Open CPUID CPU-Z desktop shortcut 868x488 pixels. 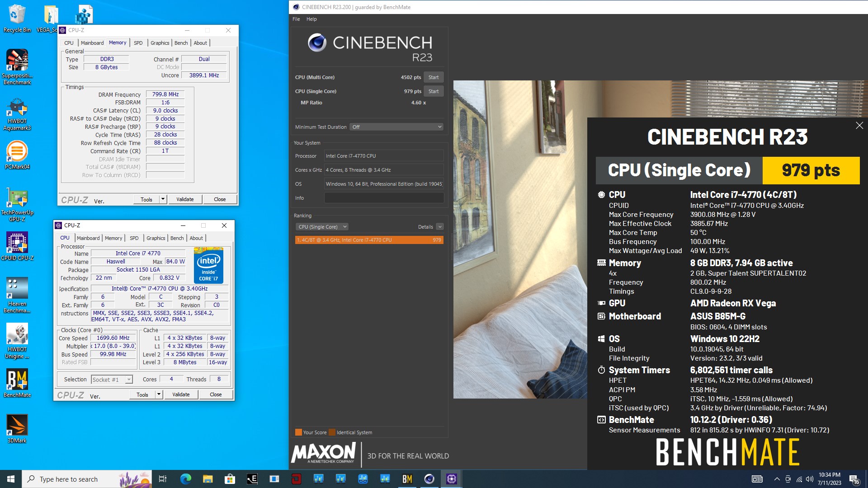tap(17, 246)
